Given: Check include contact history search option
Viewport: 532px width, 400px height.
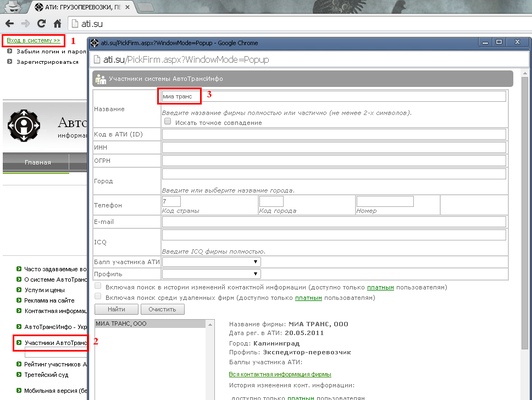Looking at the screenshot, I should [x=98, y=286].
